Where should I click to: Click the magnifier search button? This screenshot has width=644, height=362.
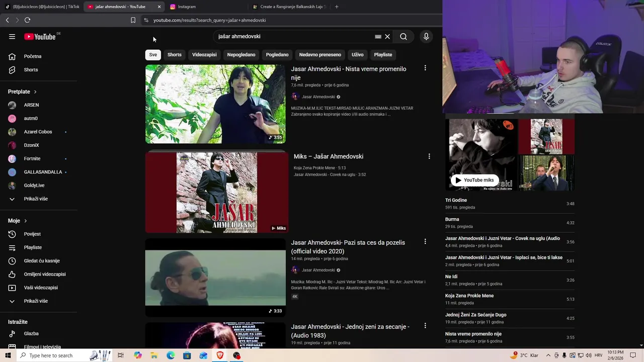tap(404, 36)
